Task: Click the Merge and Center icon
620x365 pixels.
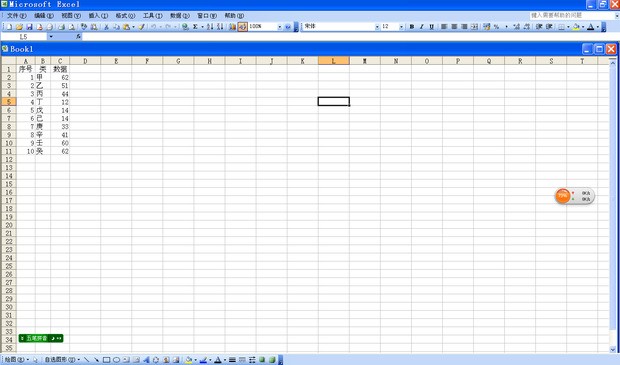Action: pyautogui.click(x=474, y=26)
